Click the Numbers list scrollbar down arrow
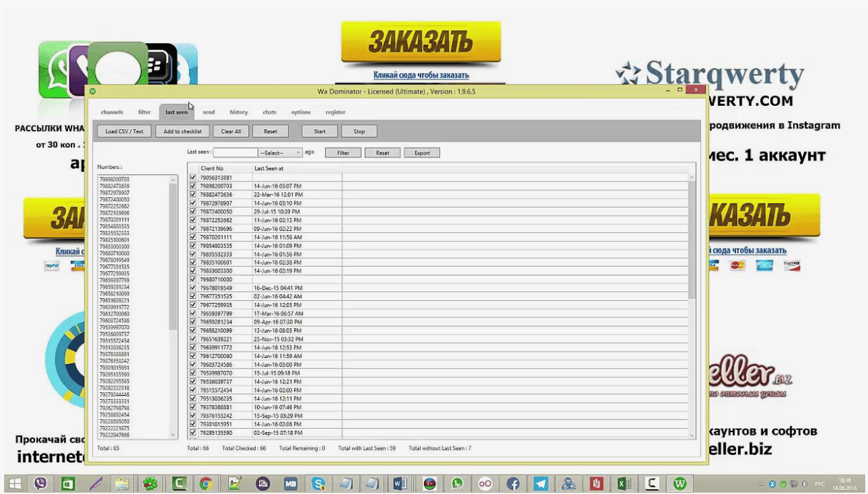The height and width of the screenshot is (494, 868). 173,434
